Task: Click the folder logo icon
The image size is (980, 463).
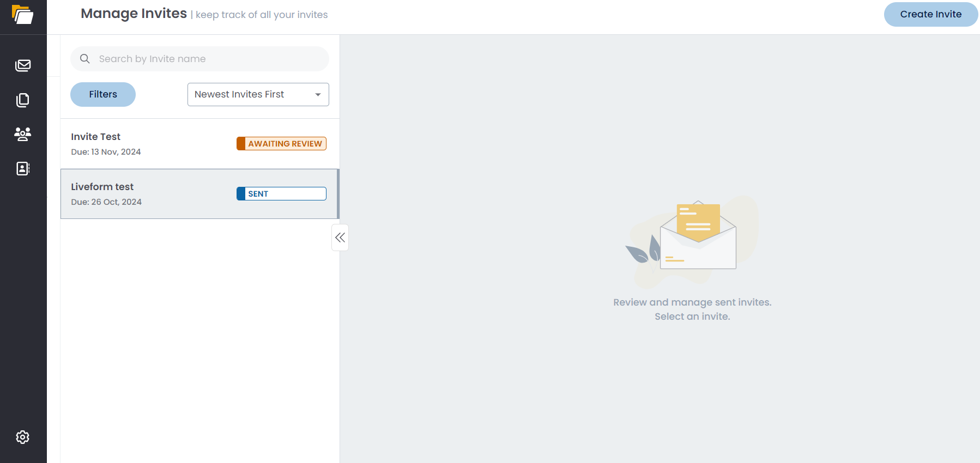Action: click(23, 15)
